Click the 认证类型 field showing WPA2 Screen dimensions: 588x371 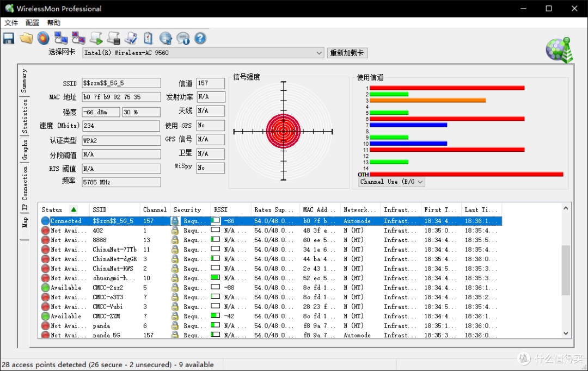(121, 140)
